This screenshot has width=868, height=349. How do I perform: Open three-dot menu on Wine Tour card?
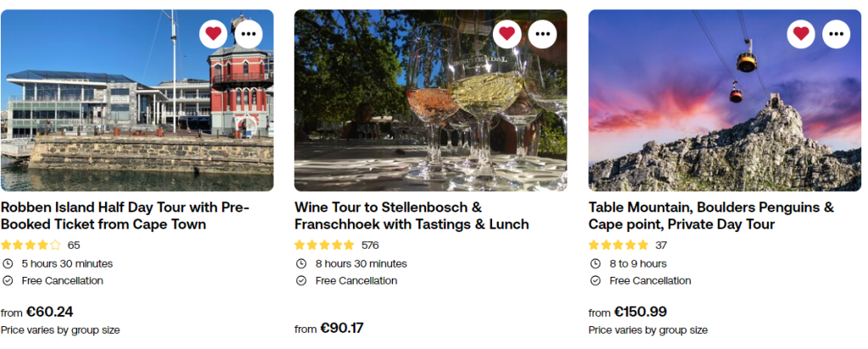[x=542, y=34]
